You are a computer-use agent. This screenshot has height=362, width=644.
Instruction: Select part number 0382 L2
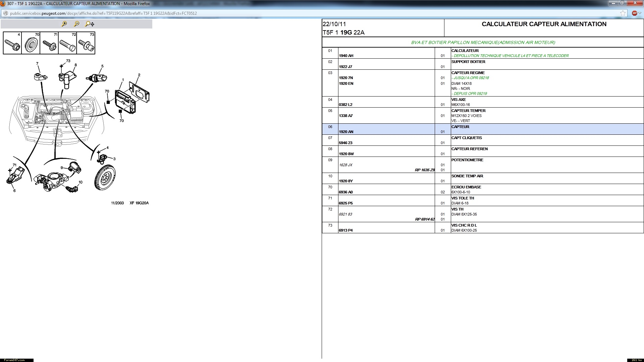pos(345,105)
